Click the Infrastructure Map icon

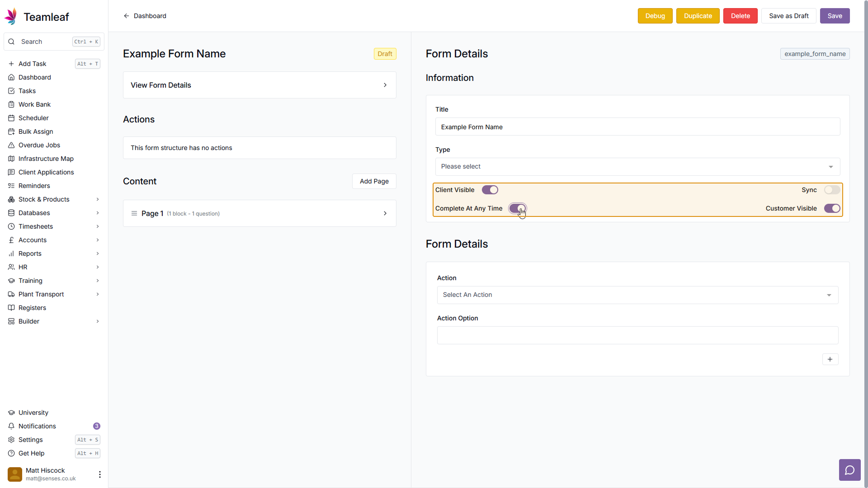point(11,159)
